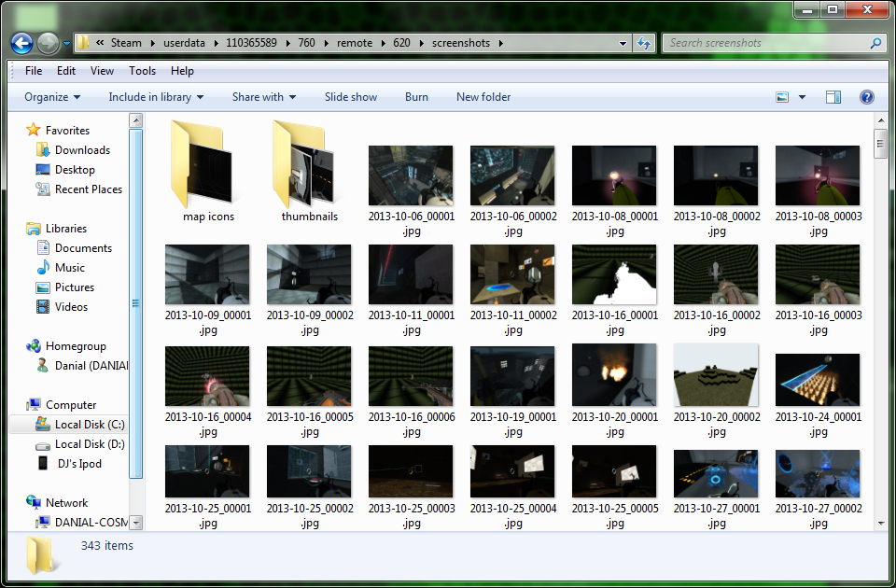Click file list scrollbar up arrow

point(880,120)
